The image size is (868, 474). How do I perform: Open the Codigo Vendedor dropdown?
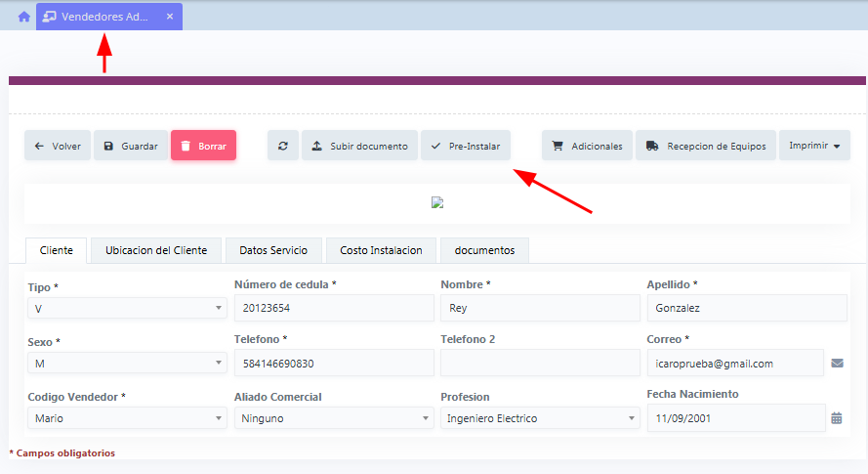tap(127, 418)
